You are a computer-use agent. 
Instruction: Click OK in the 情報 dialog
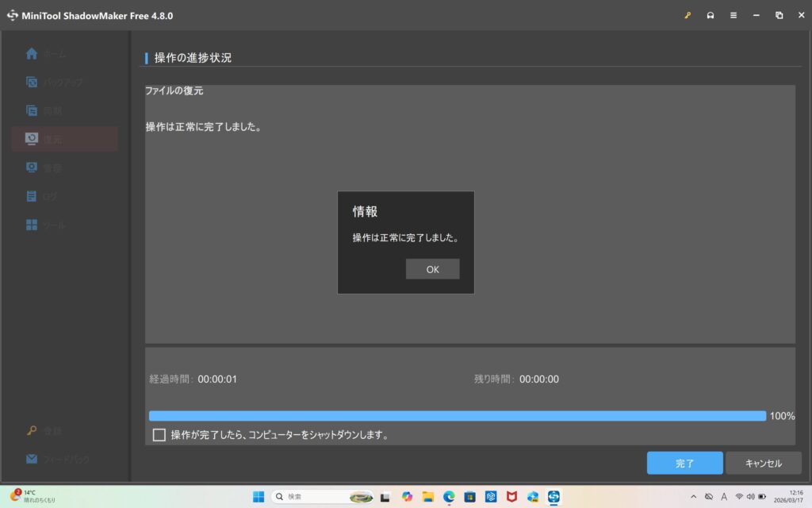(x=432, y=269)
